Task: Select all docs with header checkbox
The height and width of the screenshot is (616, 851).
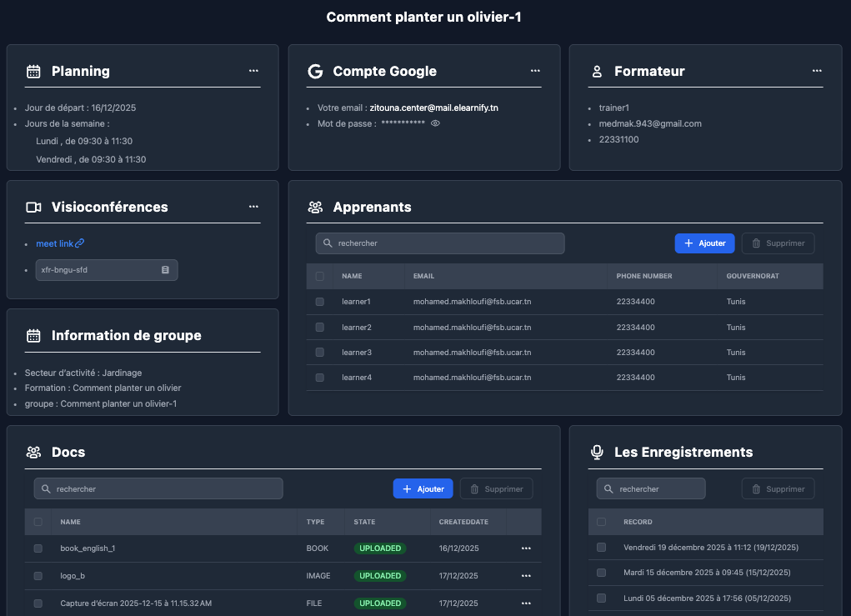Action: coord(38,522)
